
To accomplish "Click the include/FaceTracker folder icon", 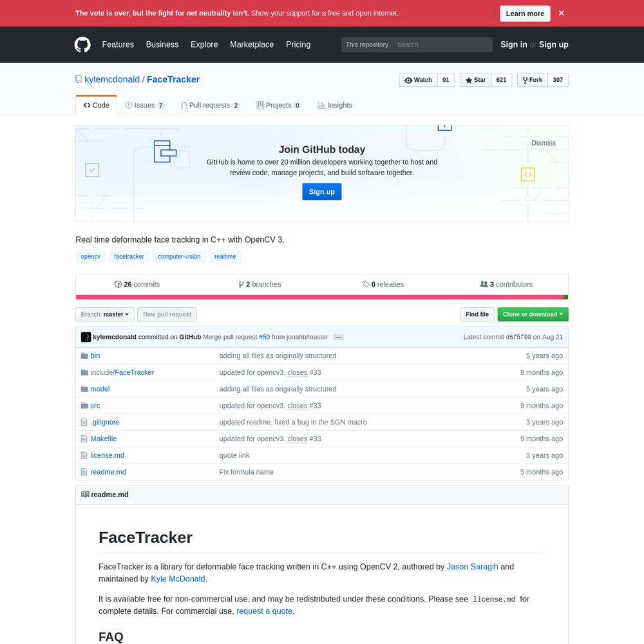I will point(84,372).
